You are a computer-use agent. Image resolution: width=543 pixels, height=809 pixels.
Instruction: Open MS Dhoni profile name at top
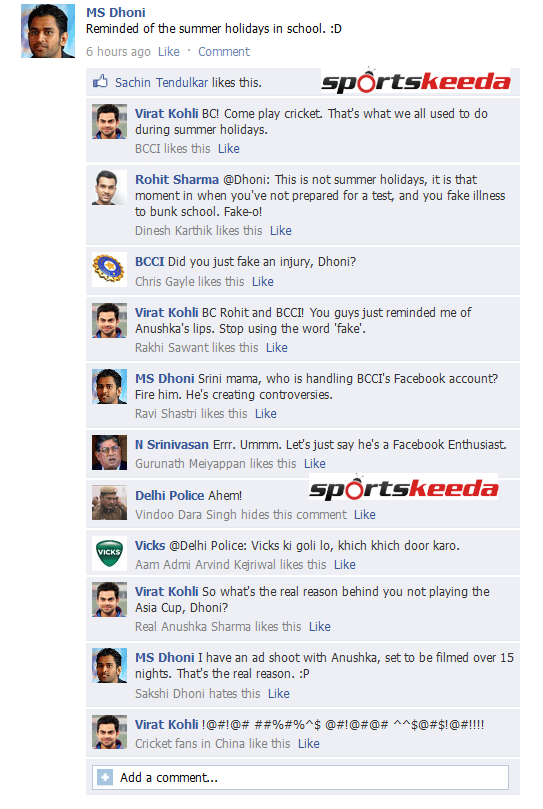[x=116, y=12]
